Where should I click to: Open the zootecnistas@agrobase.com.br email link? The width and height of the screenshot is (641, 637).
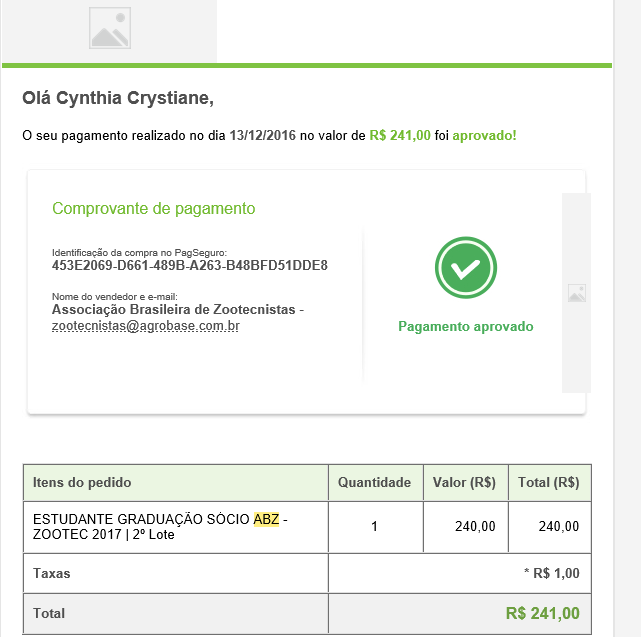click(145, 326)
